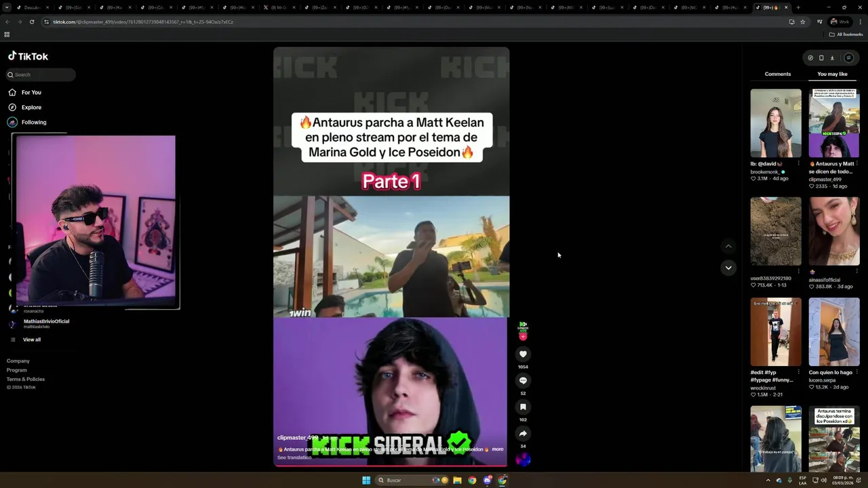The height and width of the screenshot is (488, 868).
Task: Open a new browser tab
Action: tap(798, 7)
